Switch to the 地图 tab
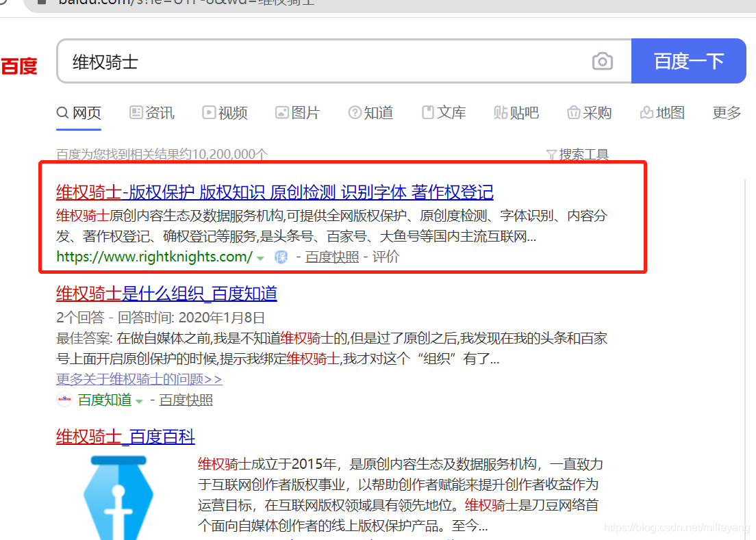The height and width of the screenshot is (540, 756). [662, 113]
